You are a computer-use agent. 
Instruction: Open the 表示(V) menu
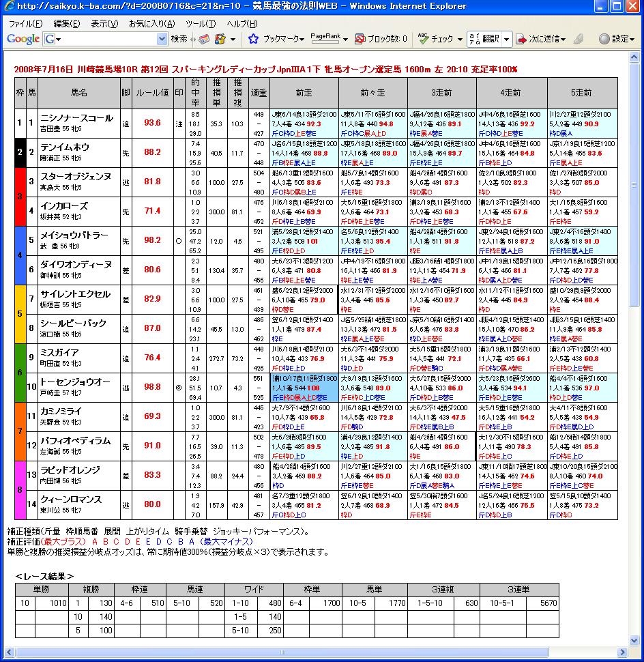(104, 24)
